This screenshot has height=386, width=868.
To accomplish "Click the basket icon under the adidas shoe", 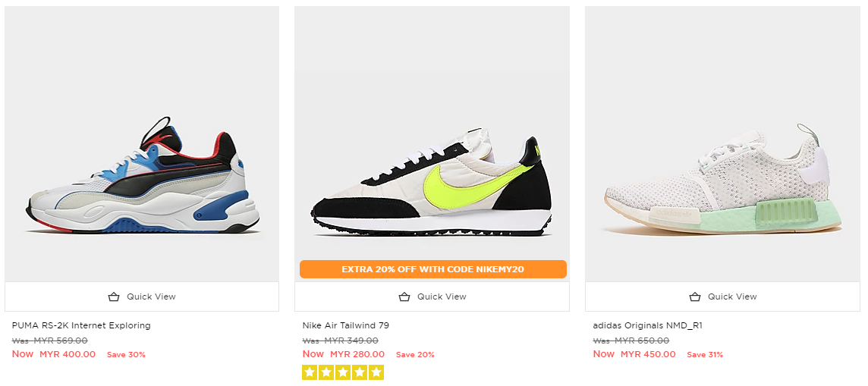I will (x=695, y=297).
